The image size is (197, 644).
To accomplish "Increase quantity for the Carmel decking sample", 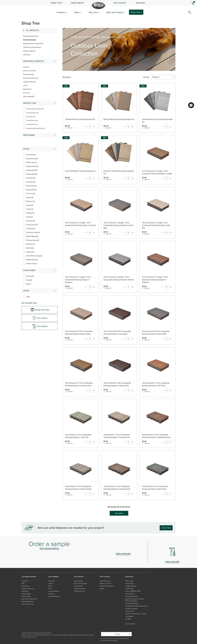I will 94,233.
